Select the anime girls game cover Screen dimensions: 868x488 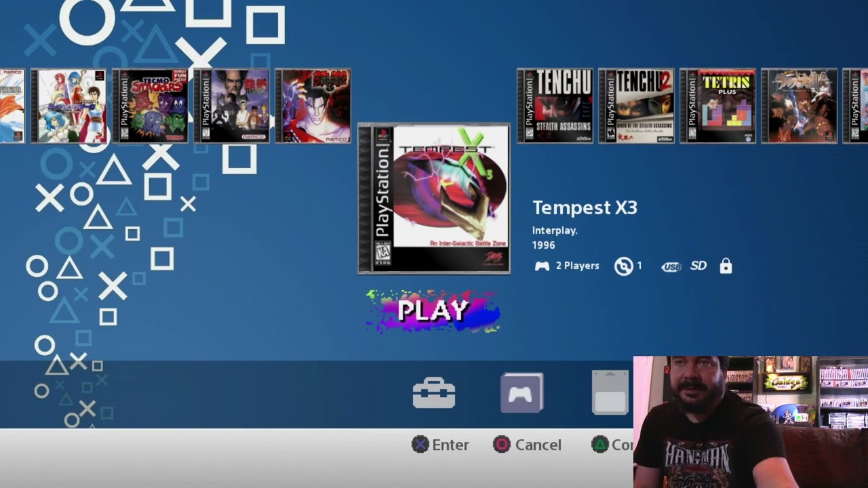tap(68, 106)
